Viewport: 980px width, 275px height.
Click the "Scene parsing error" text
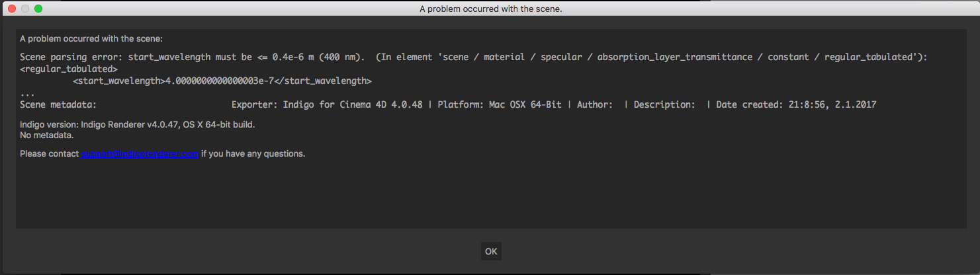pos(71,58)
